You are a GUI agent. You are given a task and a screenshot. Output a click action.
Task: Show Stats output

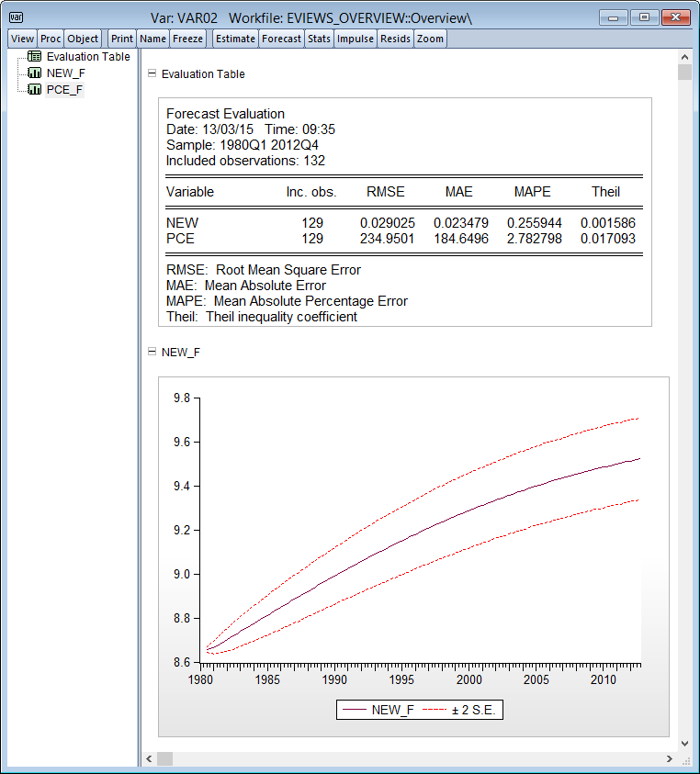[x=319, y=39]
